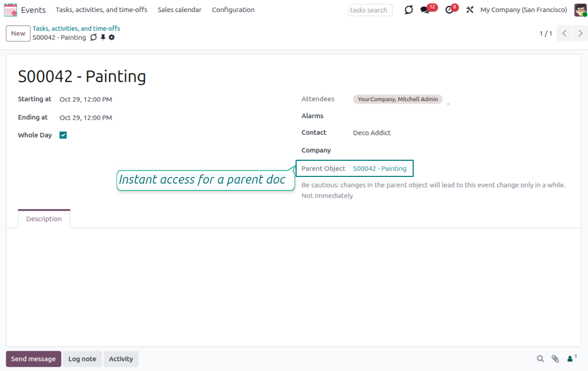This screenshot has width=588, height=371.
Task: Click into the tasks search field
Action: [370, 10]
